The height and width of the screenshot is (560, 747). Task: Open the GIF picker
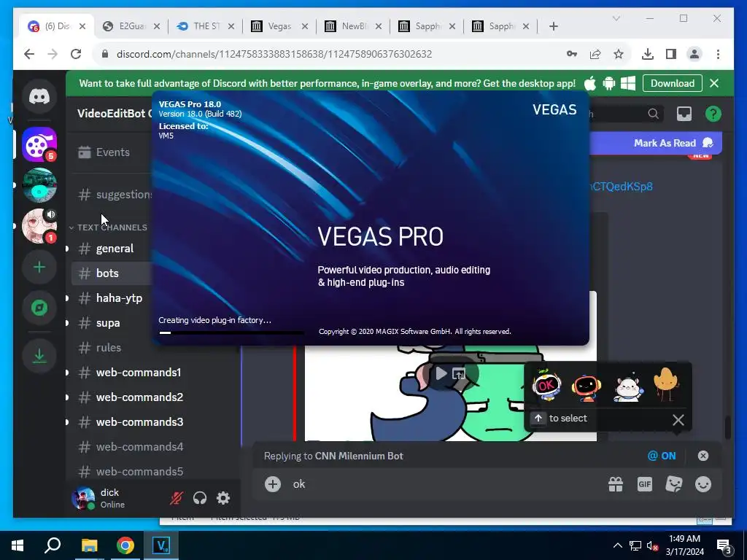click(645, 484)
